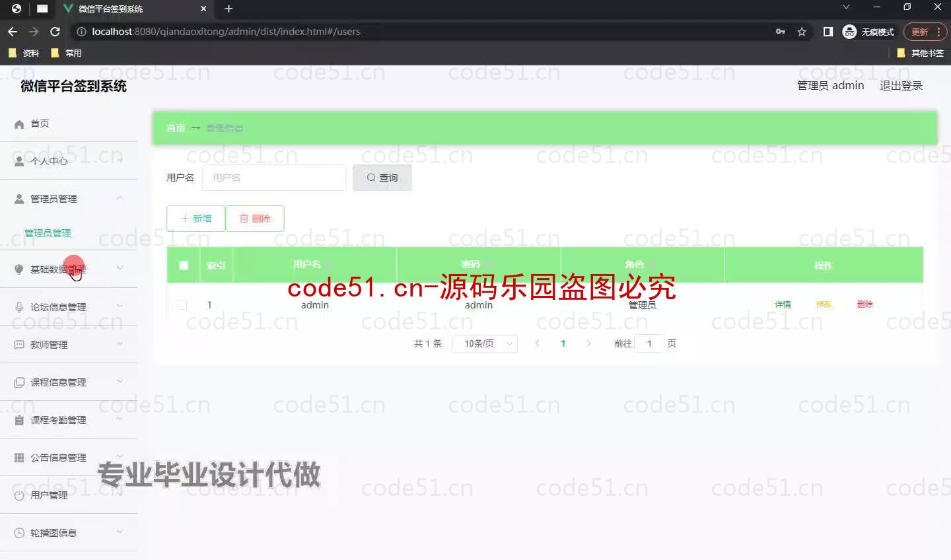The height and width of the screenshot is (560, 951).
Task: Go back with browser back arrow
Action: pos(13,32)
